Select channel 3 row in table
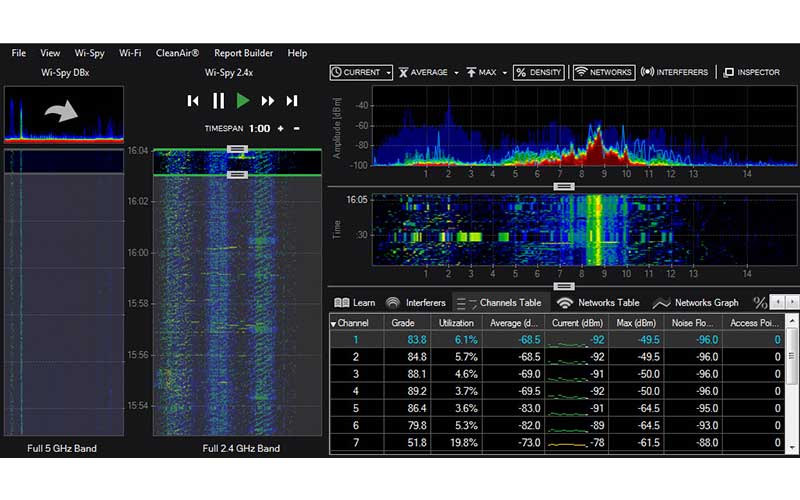This screenshot has height=500, width=800. [557, 374]
